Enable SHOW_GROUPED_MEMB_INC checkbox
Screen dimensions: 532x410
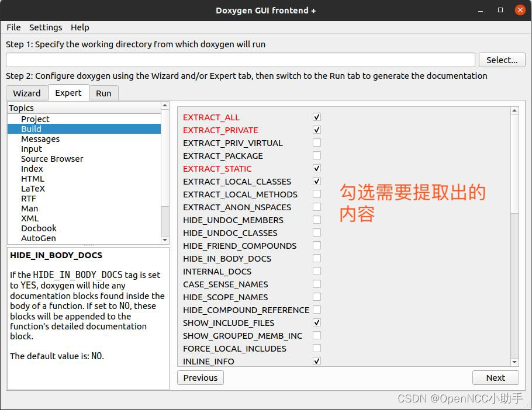316,336
